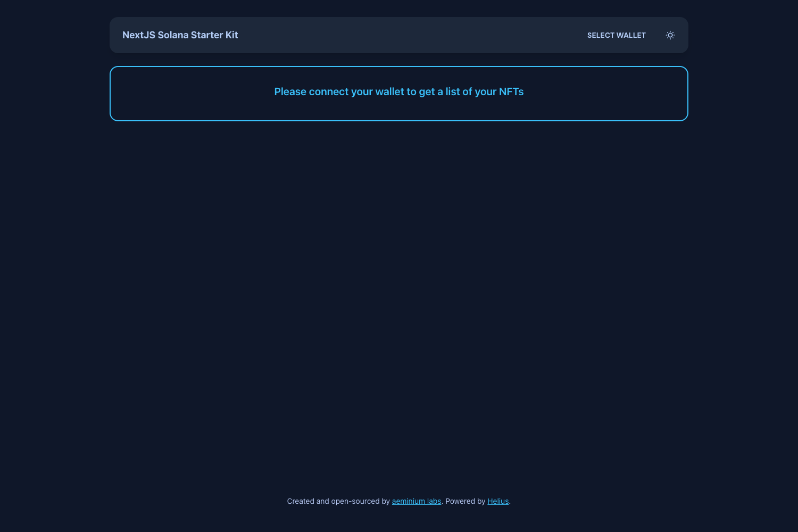Click the word 'list' in the banner text
The image size is (798, 532).
pyautogui.click(x=453, y=92)
